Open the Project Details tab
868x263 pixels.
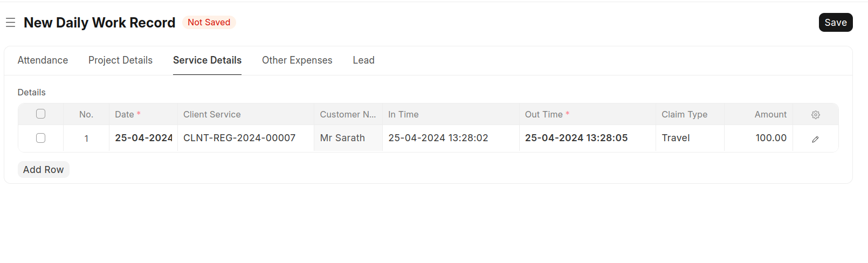pos(120,60)
